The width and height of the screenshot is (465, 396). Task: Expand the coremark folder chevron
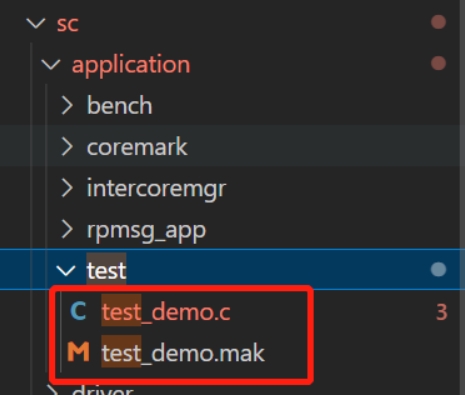[67, 147]
